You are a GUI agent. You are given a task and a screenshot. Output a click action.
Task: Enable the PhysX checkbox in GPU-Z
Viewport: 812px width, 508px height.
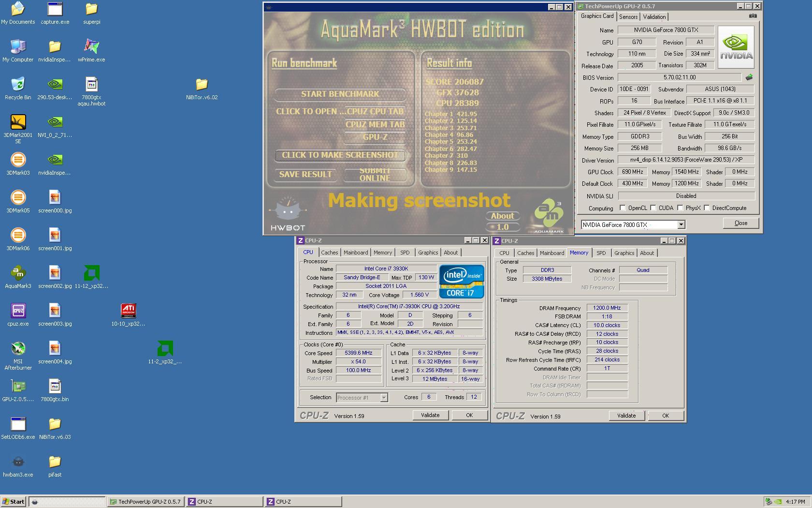[x=680, y=208]
